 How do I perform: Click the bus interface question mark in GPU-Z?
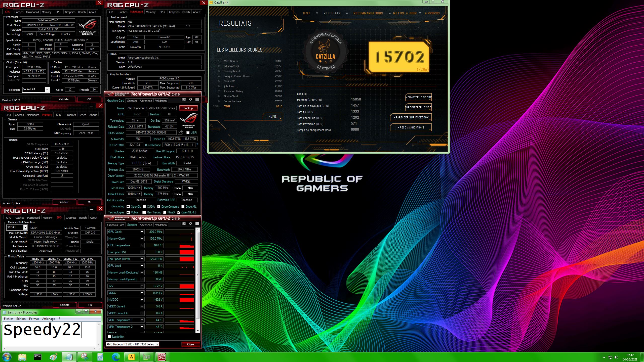(x=197, y=145)
